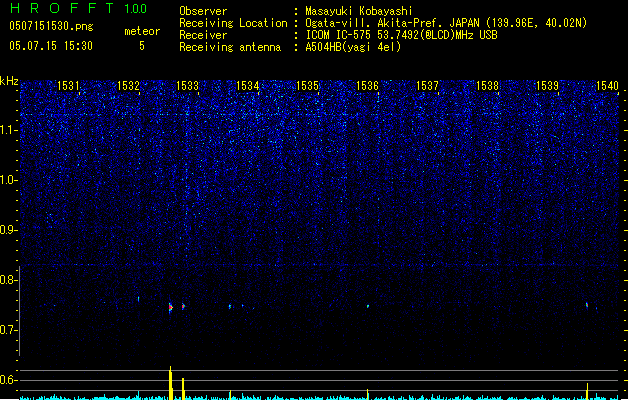
Task: Click the small meteor echo near 1536
Action: click(x=368, y=306)
